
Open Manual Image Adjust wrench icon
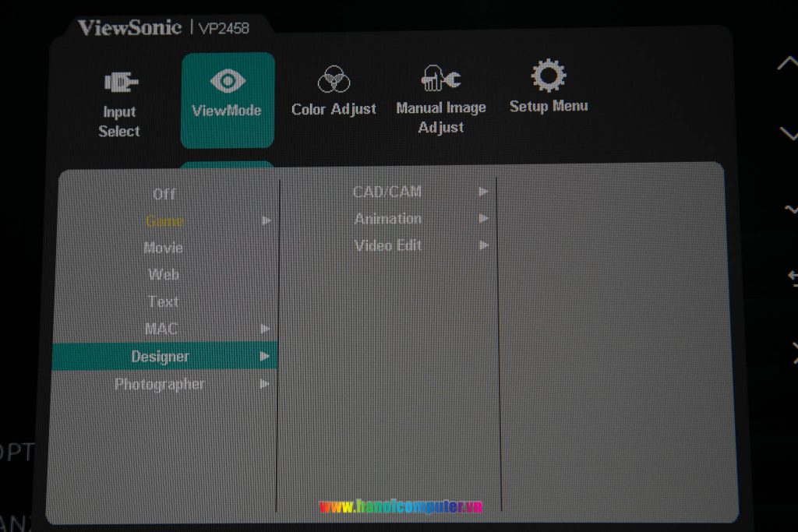click(441, 78)
